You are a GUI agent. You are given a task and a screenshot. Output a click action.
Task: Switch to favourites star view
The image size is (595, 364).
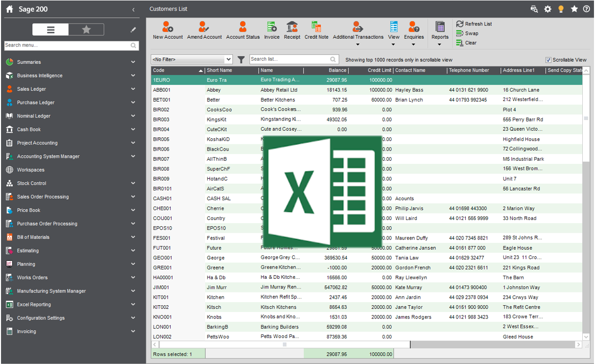coord(86,30)
